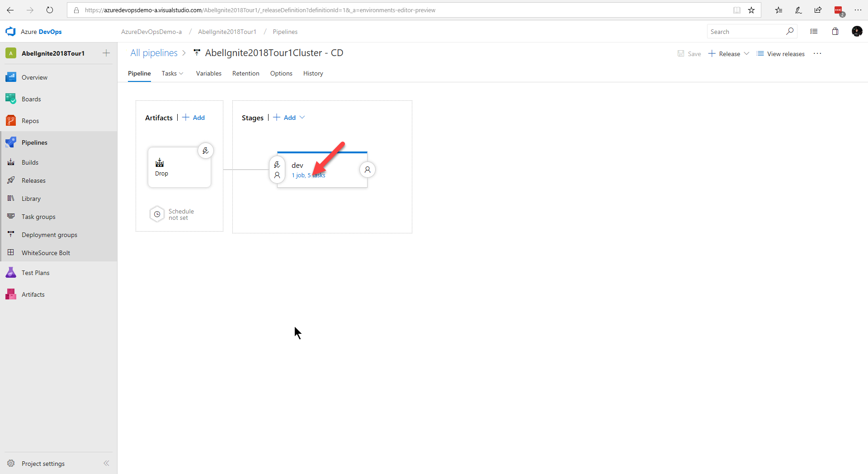Switch to the Pipeline tab

[139, 73]
